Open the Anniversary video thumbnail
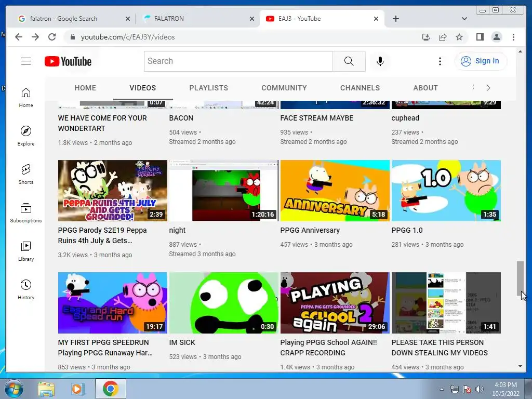This screenshot has height=399, width=532. 335,191
